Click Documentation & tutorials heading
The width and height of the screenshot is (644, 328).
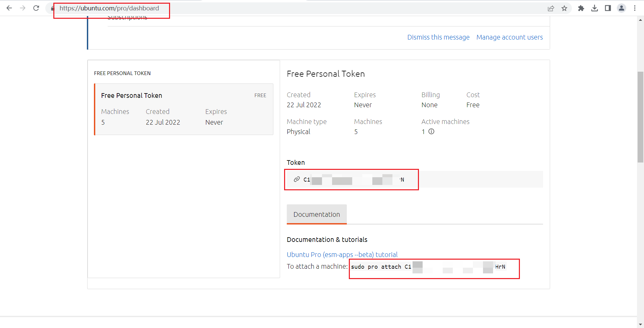click(327, 240)
